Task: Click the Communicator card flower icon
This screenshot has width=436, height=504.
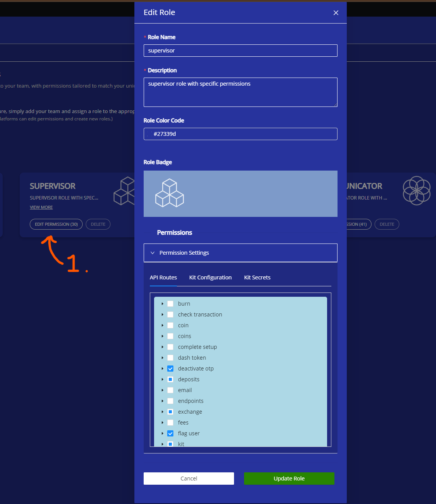Action: (x=416, y=190)
